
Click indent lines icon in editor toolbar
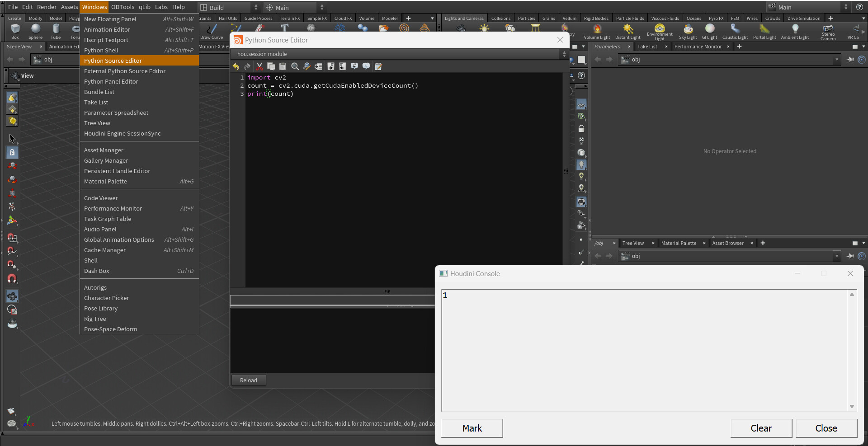(331, 66)
